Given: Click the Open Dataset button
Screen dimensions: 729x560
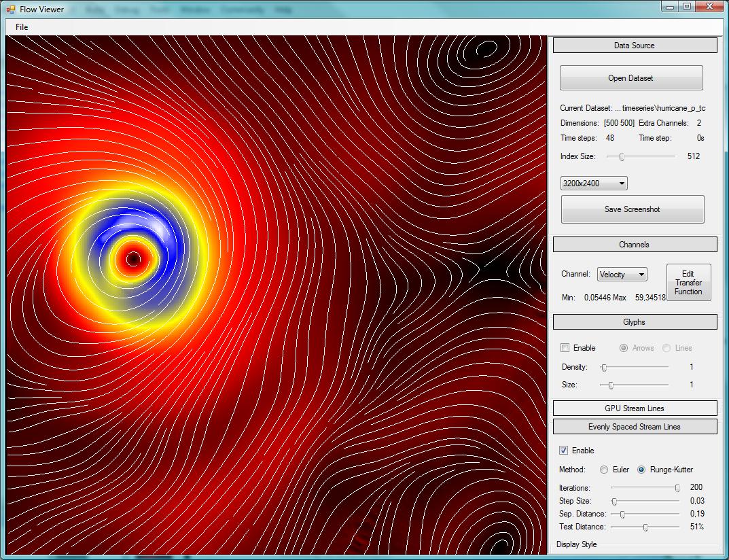Looking at the screenshot, I should tap(631, 77).
